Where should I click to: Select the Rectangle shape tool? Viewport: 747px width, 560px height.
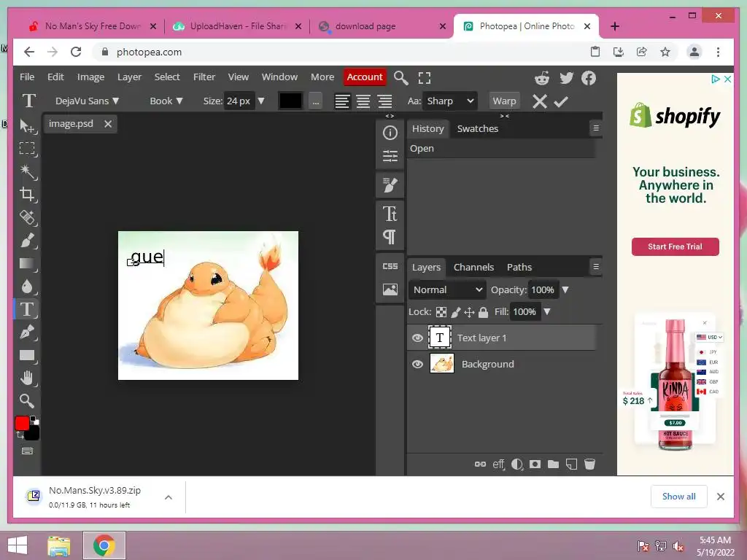pos(27,355)
